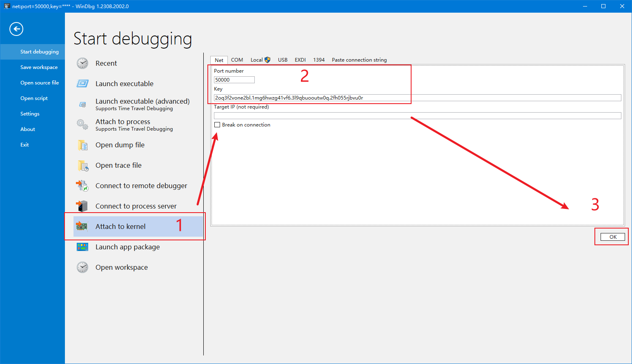Click the Target IP input field
The width and height of the screenshot is (632, 364).
click(x=417, y=116)
